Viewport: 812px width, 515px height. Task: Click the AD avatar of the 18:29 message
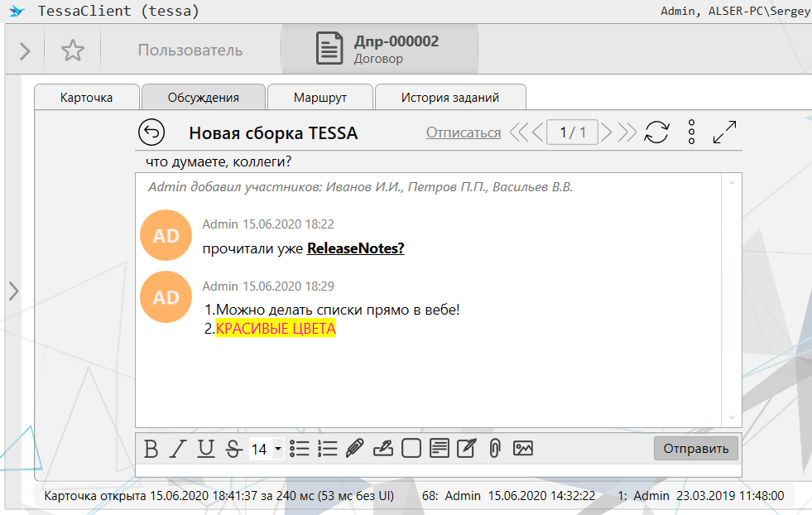pos(166,297)
